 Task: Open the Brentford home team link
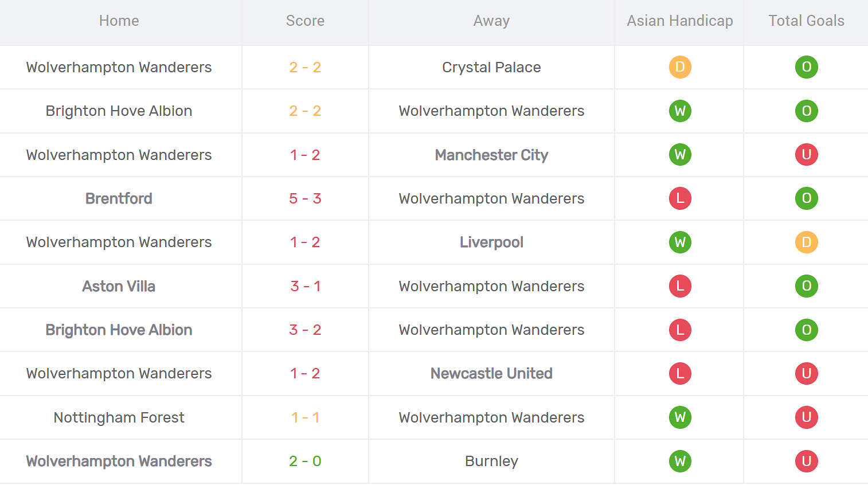[x=119, y=198]
